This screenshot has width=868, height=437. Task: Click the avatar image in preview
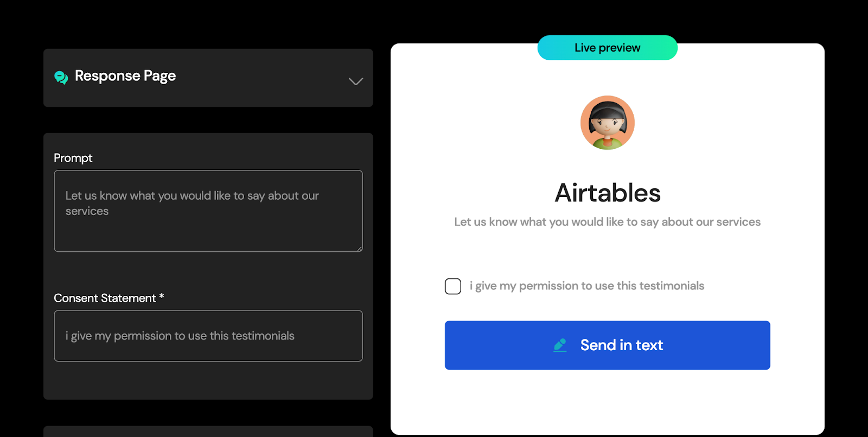608,123
